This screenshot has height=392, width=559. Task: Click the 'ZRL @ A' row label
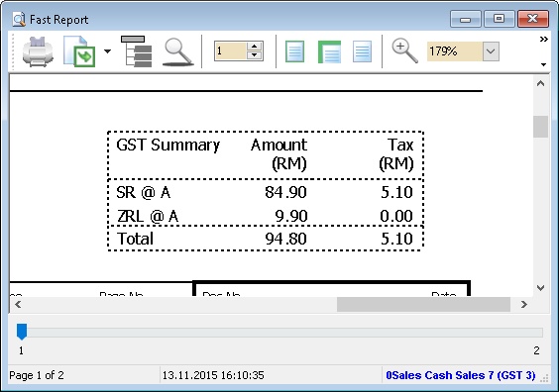[x=148, y=216]
